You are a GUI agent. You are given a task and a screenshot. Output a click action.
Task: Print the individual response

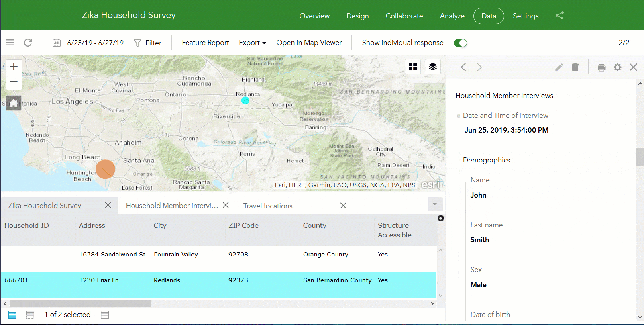[x=602, y=67]
